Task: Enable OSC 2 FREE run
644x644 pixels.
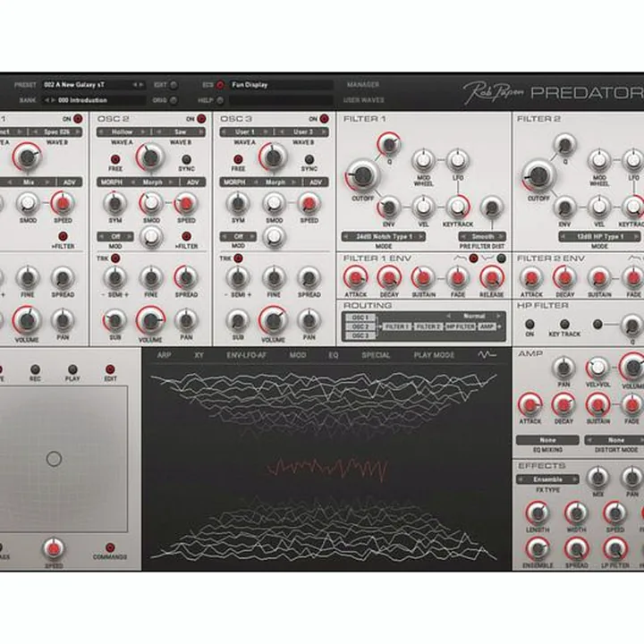Action: coord(115,159)
